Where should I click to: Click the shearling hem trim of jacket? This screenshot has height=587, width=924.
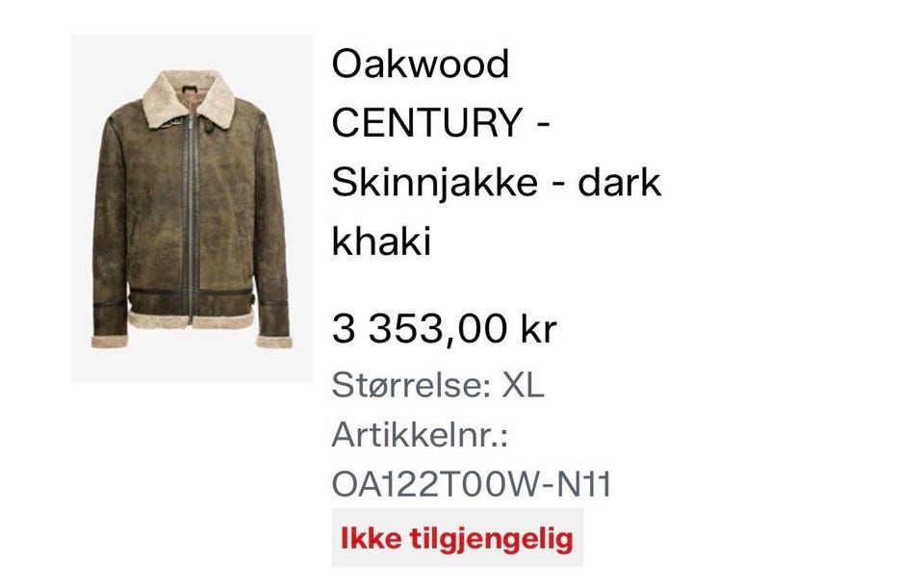tap(192, 319)
